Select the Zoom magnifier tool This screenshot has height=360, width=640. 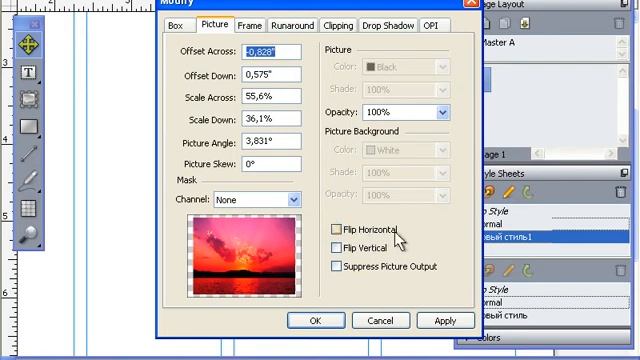[29, 235]
